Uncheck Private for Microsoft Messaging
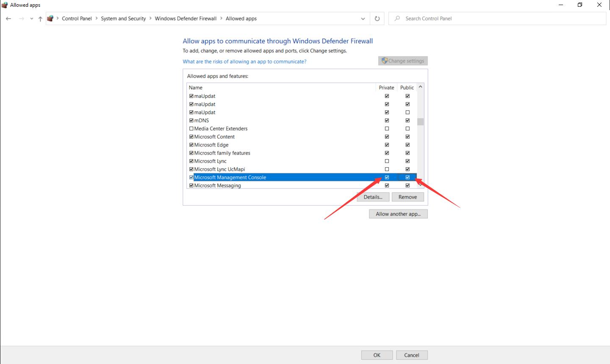Screen dimensions: 610x364 click(x=387, y=185)
